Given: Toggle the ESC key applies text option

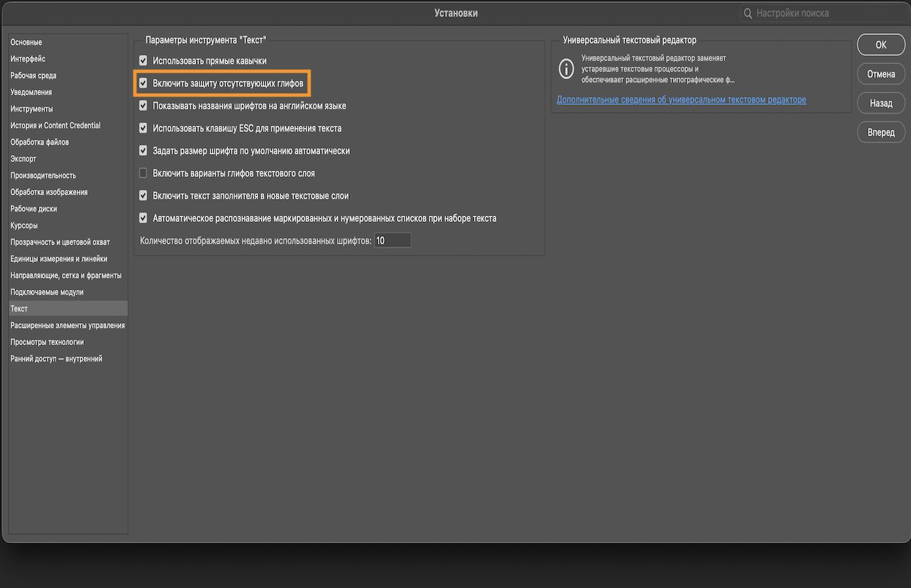Looking at the screenshot, I should click(143, 128).
